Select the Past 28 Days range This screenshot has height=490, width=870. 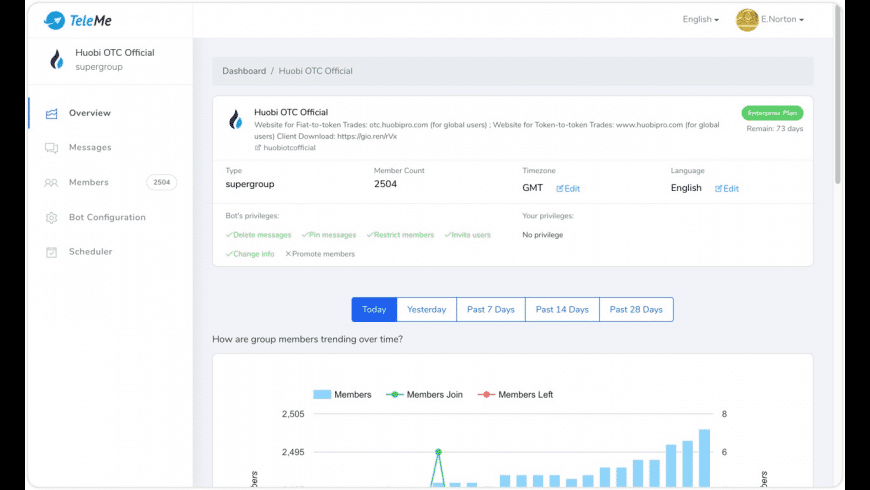click(636, 310)
